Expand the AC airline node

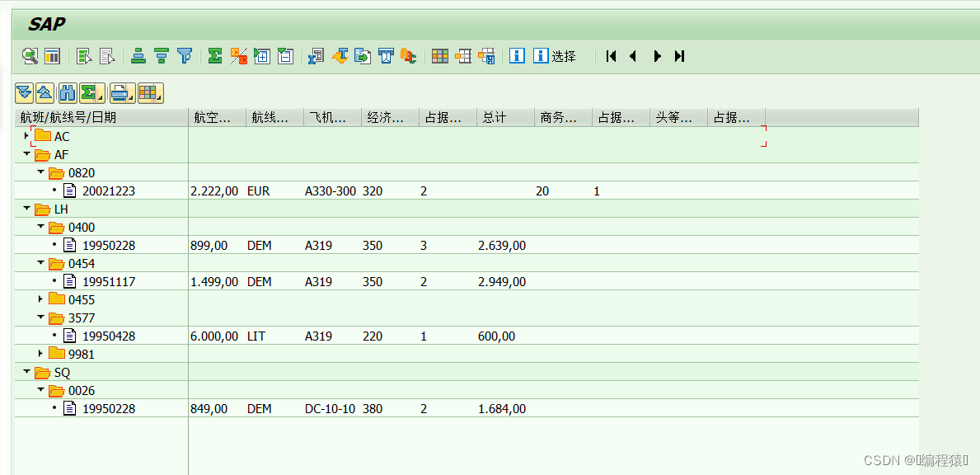26,135
